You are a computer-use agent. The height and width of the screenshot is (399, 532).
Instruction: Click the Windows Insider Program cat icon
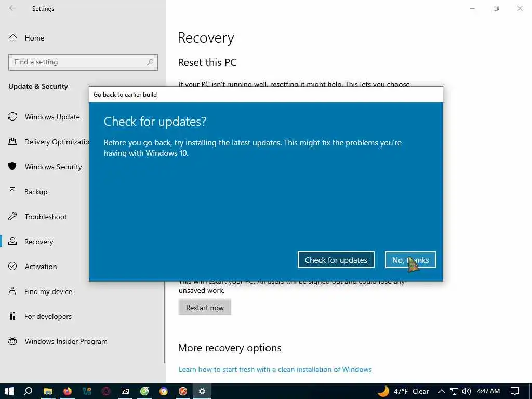point(12,341)
